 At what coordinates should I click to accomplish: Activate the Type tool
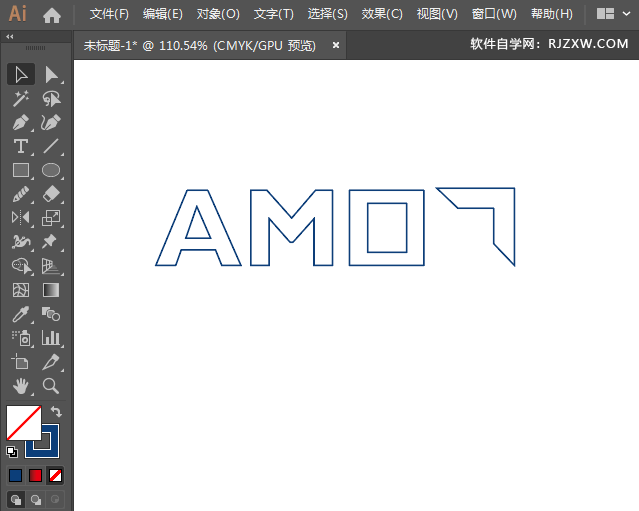[x=21, y=146]
